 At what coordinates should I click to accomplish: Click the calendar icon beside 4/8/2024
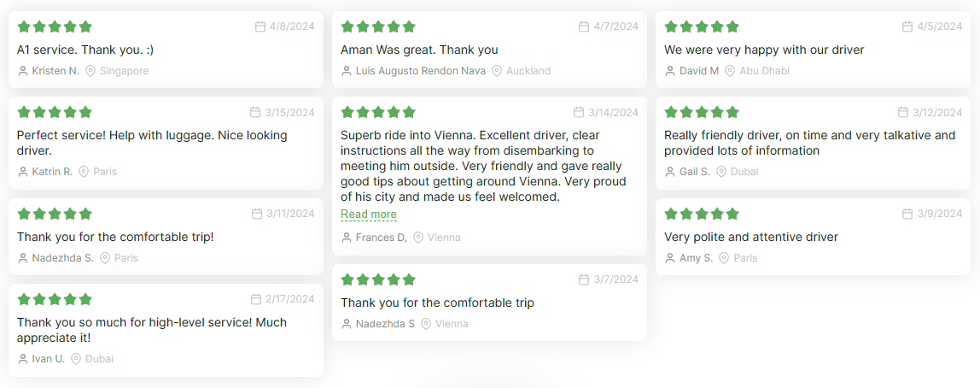coord(260,26)
